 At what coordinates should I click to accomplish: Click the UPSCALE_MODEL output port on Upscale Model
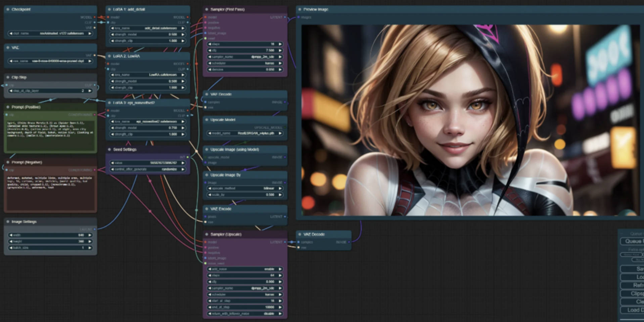(285, 128)
